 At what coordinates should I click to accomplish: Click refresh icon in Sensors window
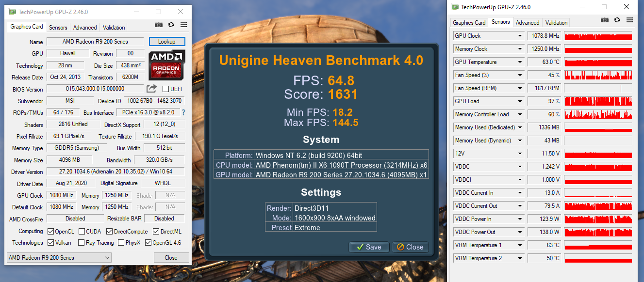tap(617, 20)
